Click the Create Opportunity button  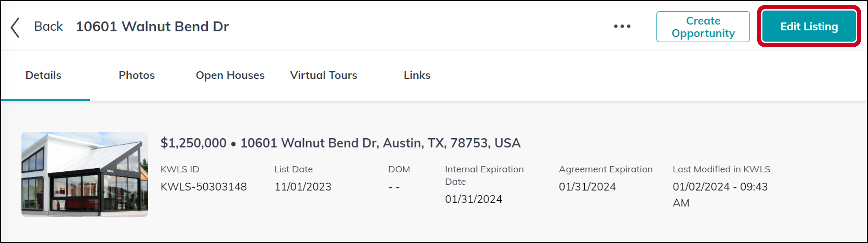tap(703, 27)
